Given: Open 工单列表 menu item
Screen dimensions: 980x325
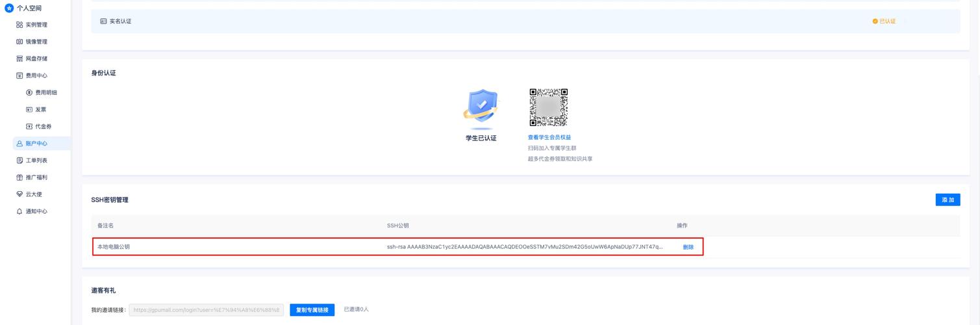Looking at the screenshot, I should point(36,160).
